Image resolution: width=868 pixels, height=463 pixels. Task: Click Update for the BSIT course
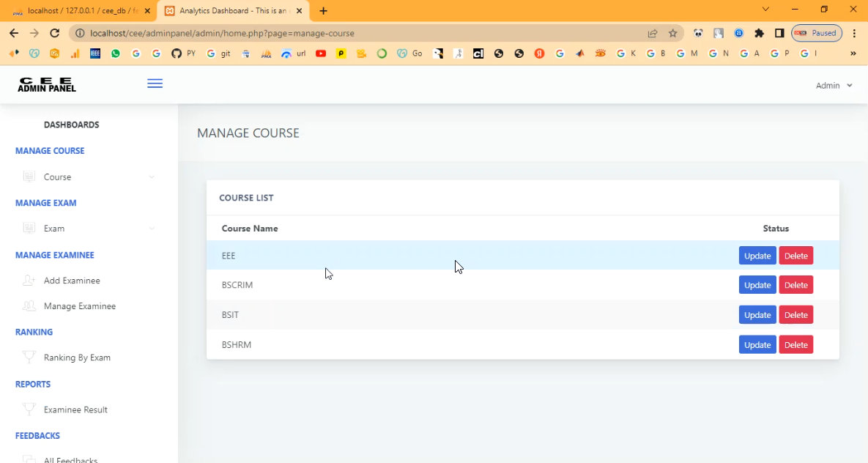[x=757, y=315]
